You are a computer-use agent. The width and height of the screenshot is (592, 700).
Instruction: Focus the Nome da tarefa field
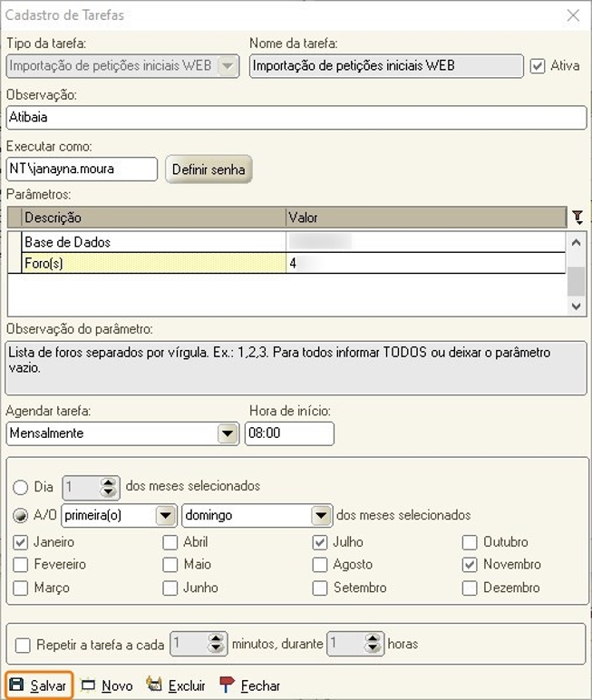(x=386, y=66)
